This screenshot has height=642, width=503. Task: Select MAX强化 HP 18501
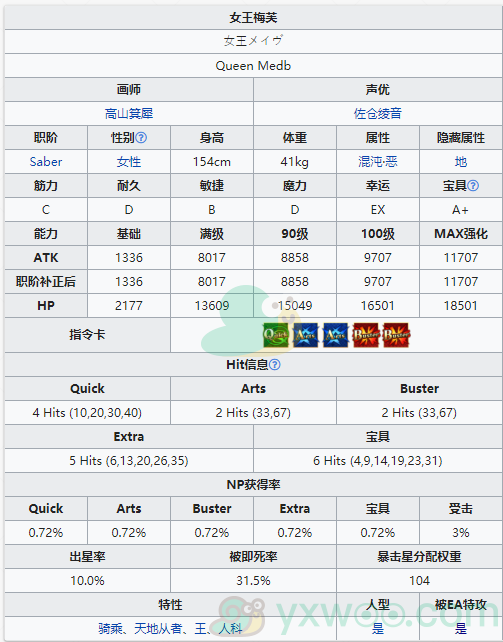pos(461,306)
